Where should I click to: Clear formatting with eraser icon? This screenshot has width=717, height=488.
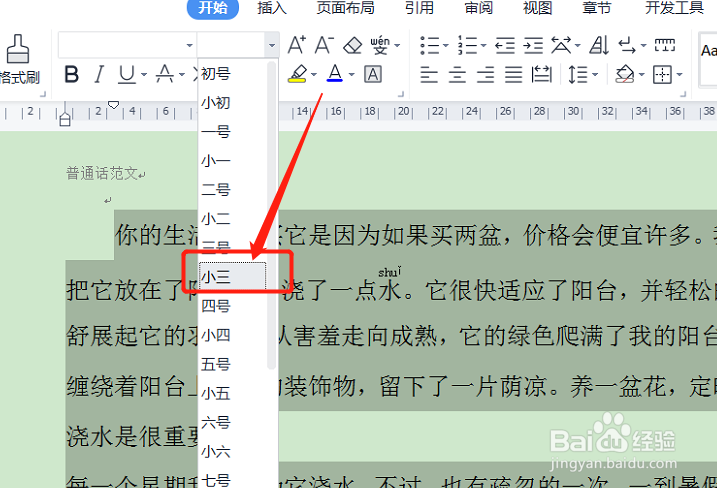[353, 45]
